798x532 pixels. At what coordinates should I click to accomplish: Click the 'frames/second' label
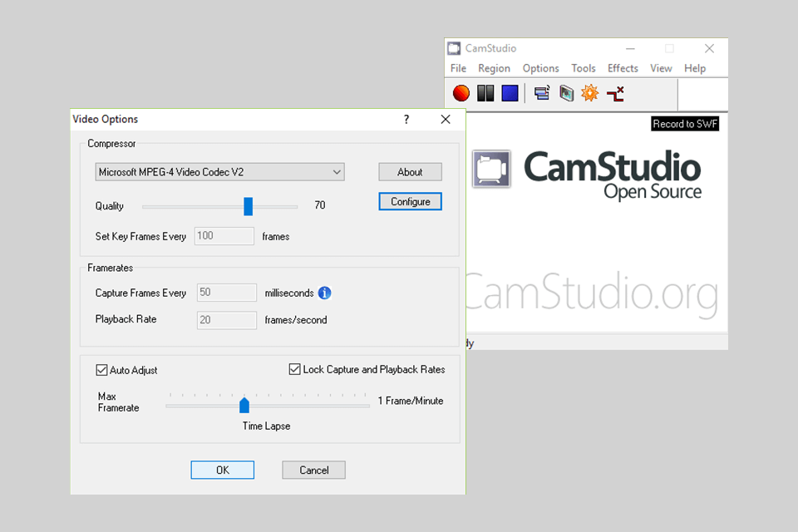pos(296,320)
